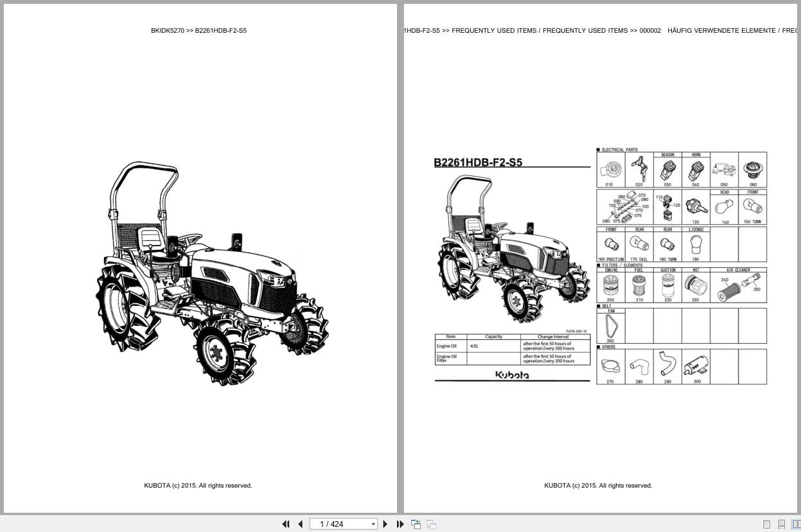Image resolution: width=801 pixels, height=532 pixels.
Task: Click the Capacity column header
Action: 493,337
